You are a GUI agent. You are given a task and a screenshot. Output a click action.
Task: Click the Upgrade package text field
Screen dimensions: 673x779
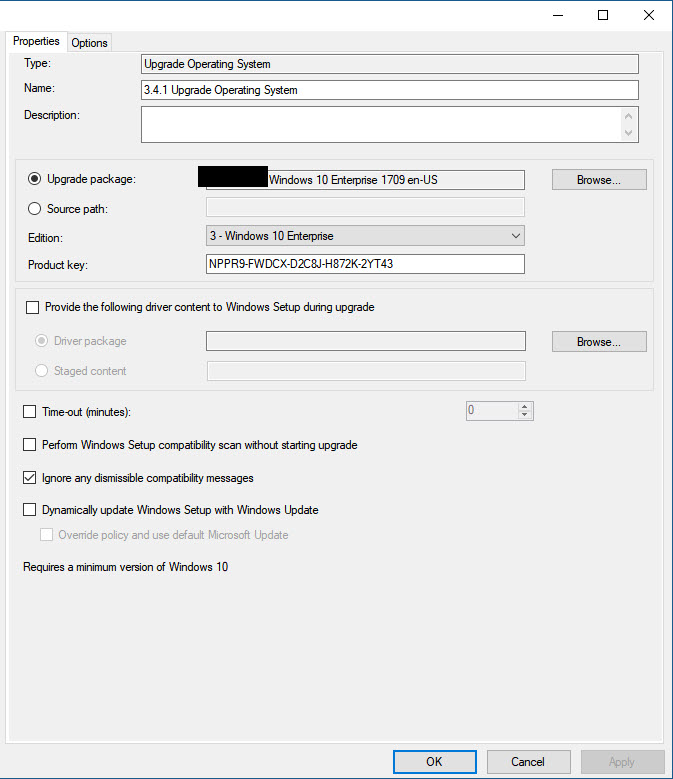[x=365, y=180]
